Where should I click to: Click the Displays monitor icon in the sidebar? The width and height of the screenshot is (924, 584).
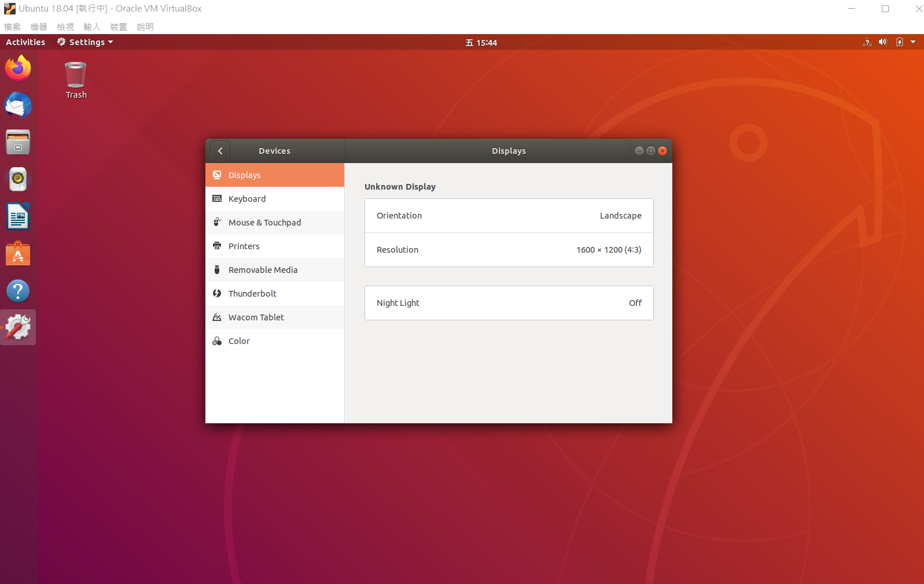tap(217, 175)
